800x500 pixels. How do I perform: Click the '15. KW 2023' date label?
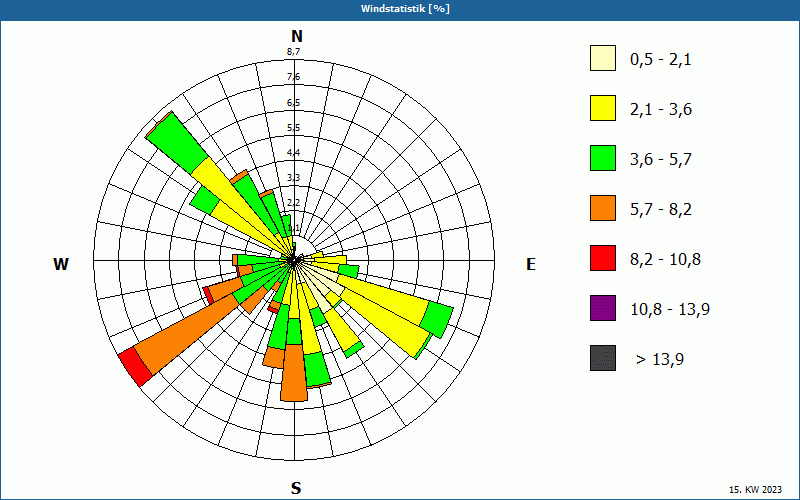point(755,489)
